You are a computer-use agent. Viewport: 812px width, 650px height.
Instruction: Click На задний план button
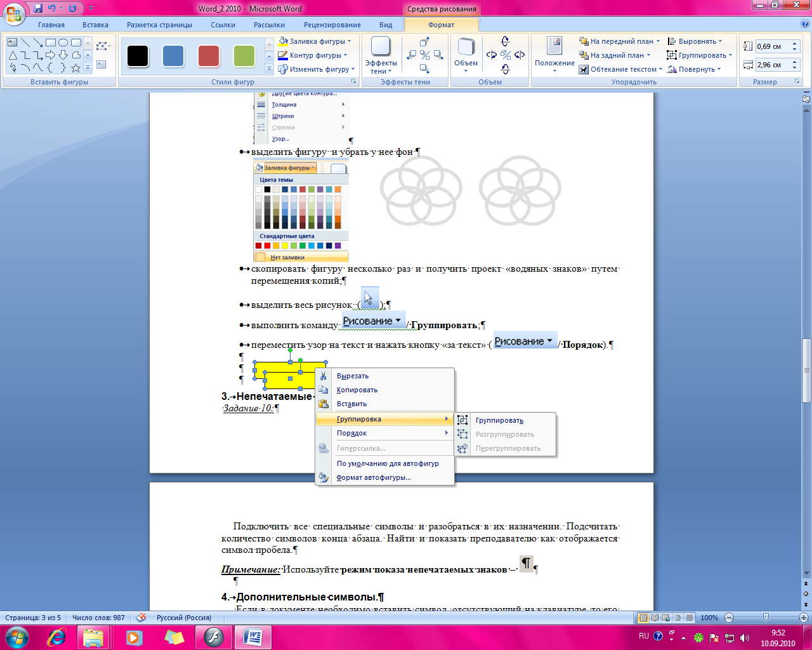point(614,55)
